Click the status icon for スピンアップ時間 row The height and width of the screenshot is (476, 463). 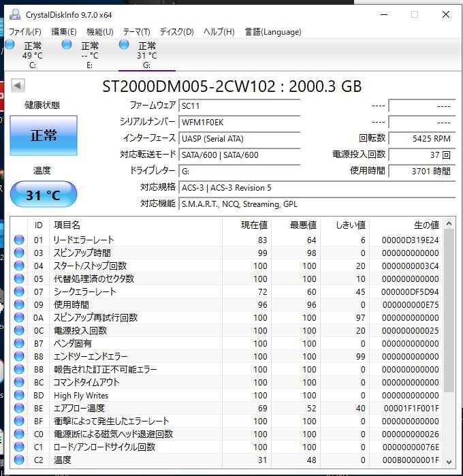(19, 253)
